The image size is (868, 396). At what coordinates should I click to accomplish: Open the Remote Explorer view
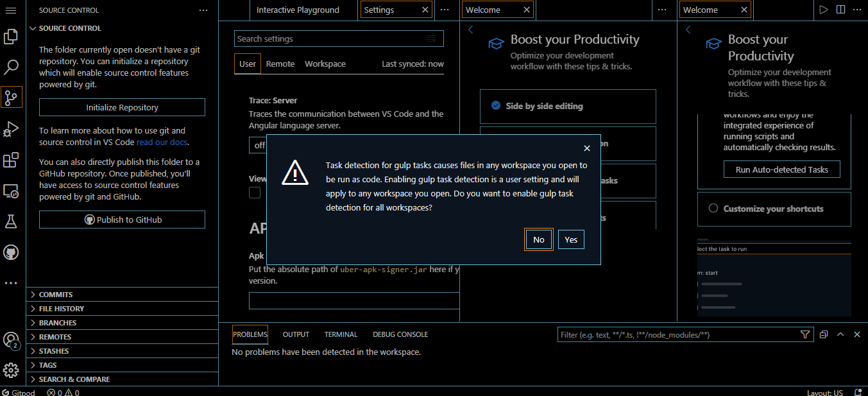pyautogui.click(x=11, y=191)
